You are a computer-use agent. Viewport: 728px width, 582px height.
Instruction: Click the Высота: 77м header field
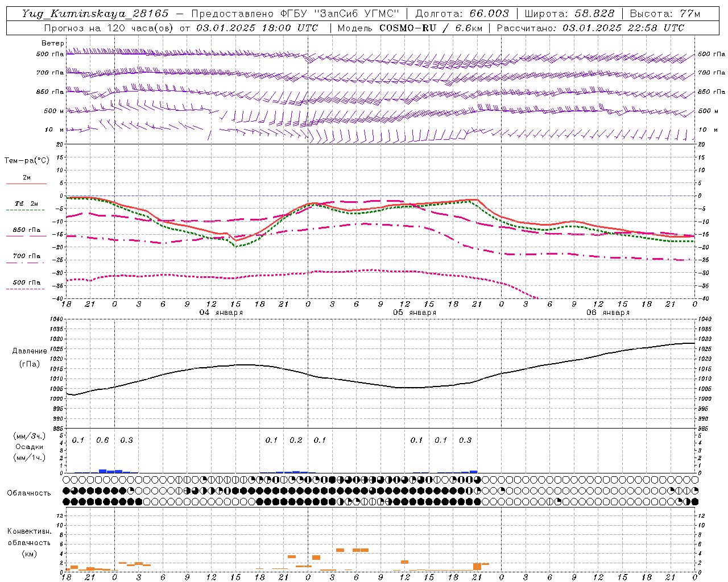click(x=665, y=14)
